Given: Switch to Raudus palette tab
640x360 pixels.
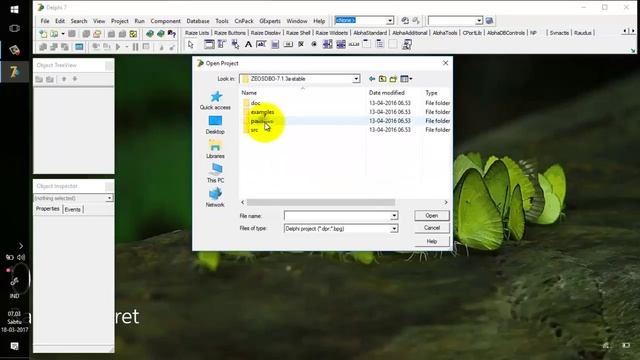Looking at the screenshot, I should click(x=582, y=33).
